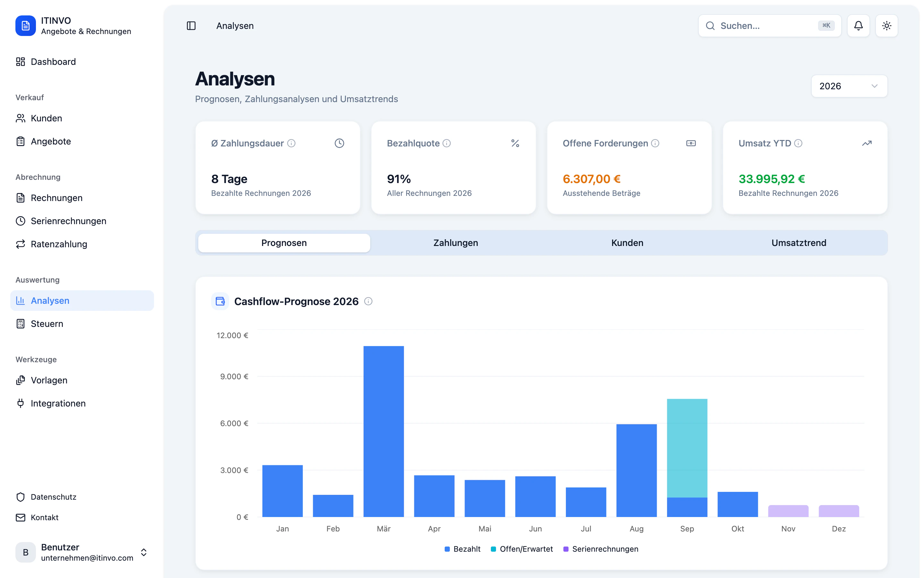Open Dashboard in the sidebar
Image resolution: width=924 pixels, height=578 pixels.
[x=82, y=62]
